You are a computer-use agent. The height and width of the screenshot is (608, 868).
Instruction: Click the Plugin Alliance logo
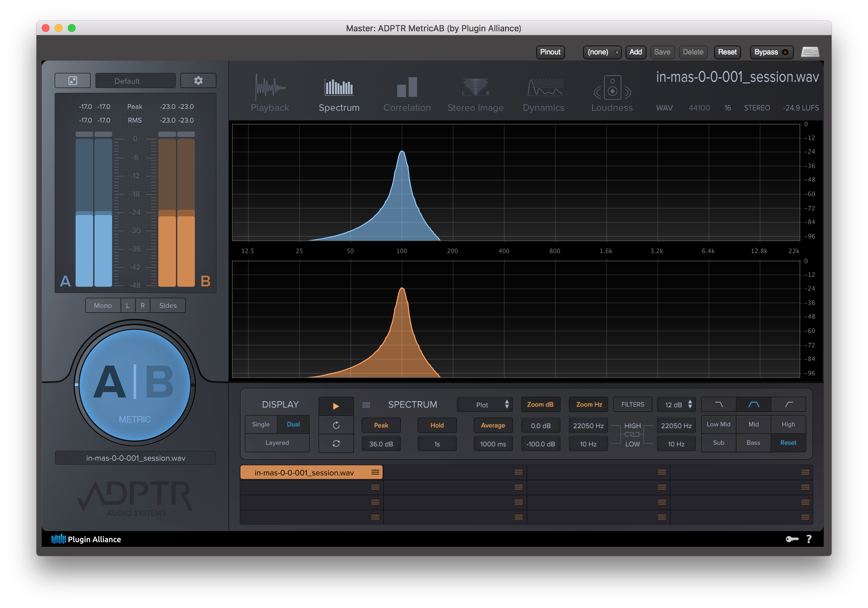[86, 539]
